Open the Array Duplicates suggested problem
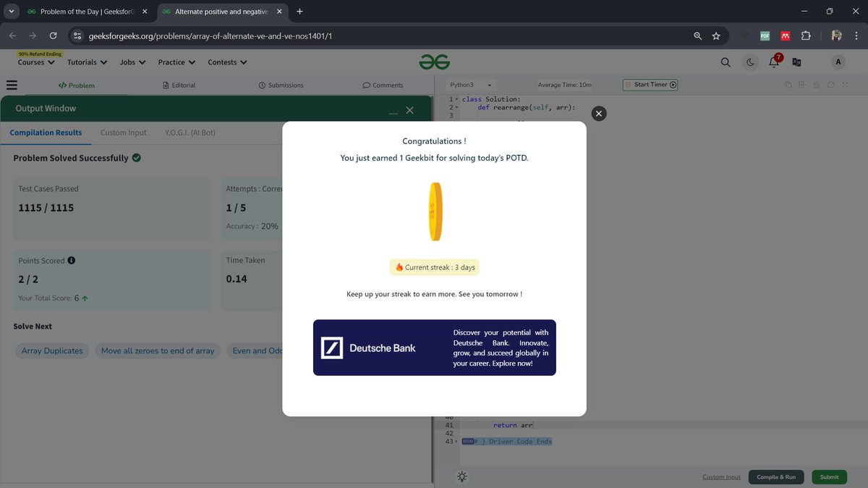 [52, 350]
